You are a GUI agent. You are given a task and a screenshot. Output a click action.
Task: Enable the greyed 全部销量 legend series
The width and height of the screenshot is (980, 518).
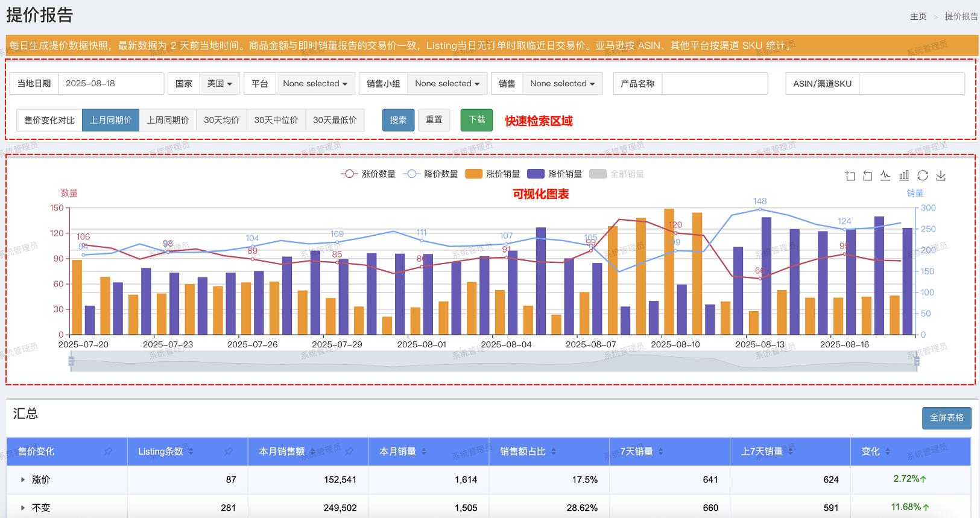pyautogui.click(x=616, y=174)
